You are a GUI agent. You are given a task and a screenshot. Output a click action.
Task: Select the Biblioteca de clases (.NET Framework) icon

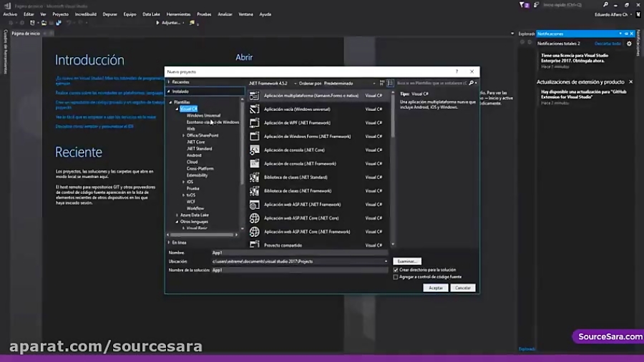[x=254, y=191]
